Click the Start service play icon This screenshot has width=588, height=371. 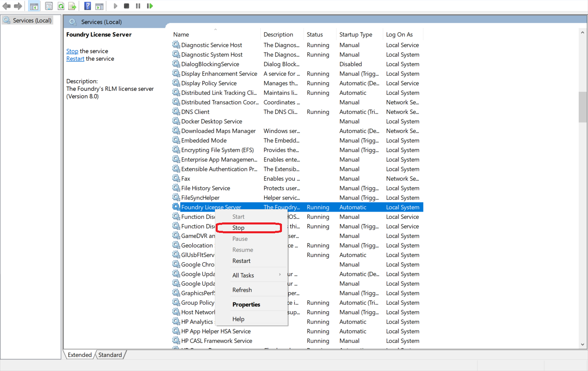click(115, 6)
